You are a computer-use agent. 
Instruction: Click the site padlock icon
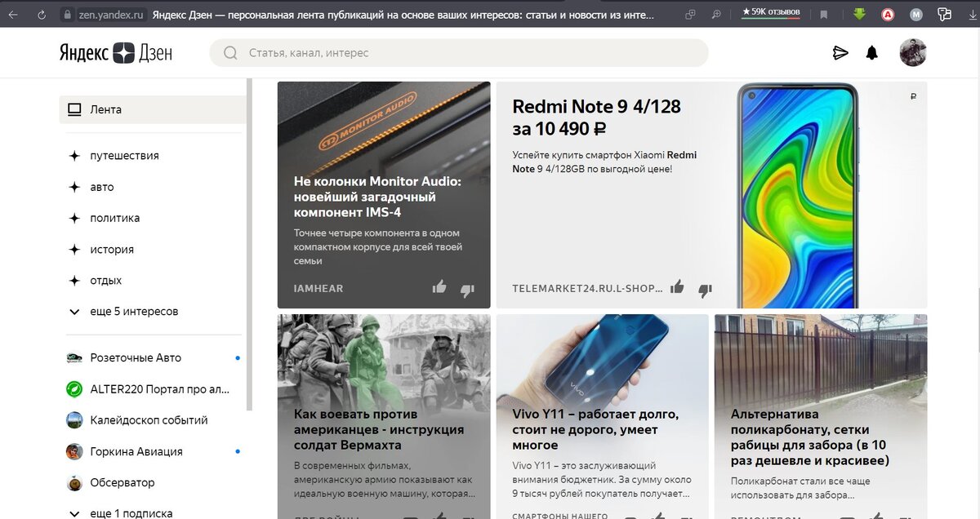pyautogui.click(x=68, y=14)
